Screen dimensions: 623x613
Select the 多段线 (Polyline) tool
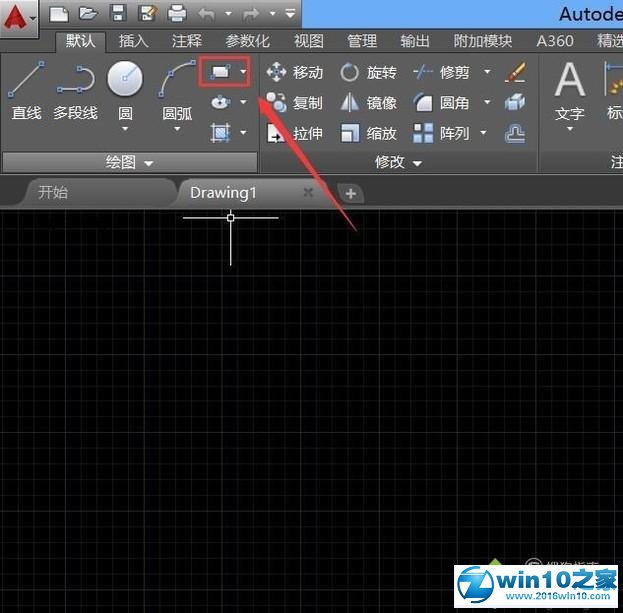tap(75, 90)
